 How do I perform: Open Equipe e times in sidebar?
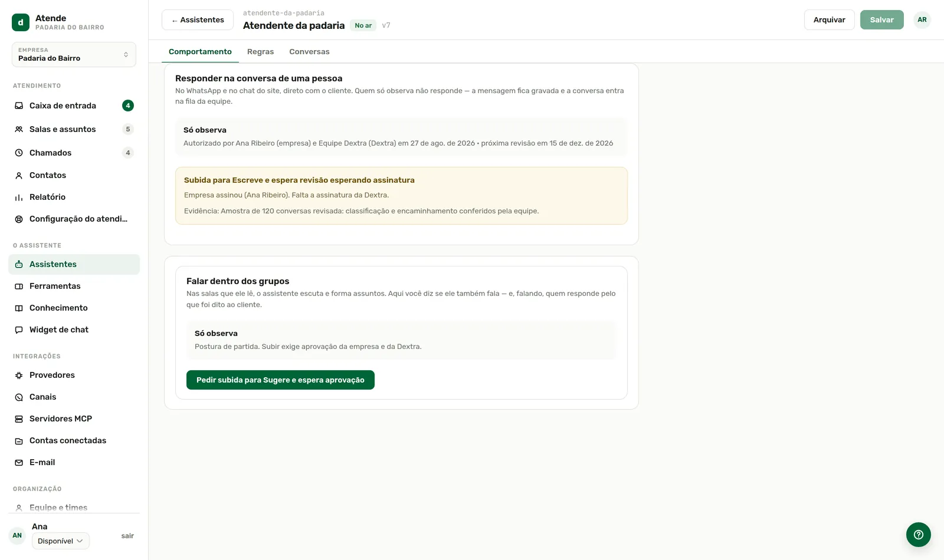(74, 508)
